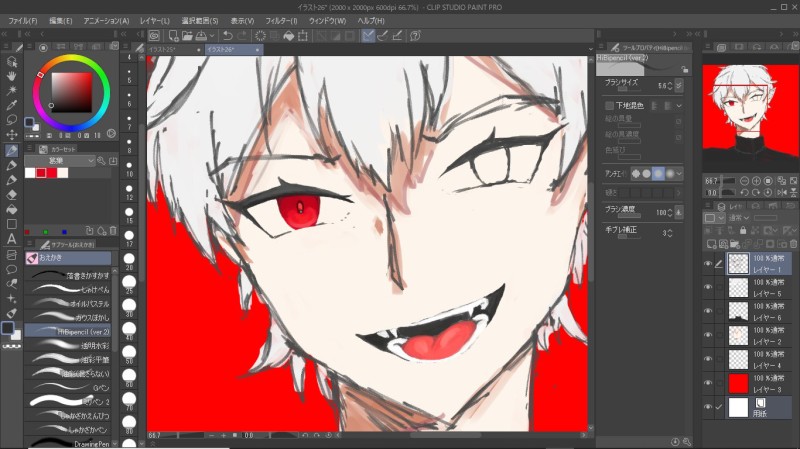Click Redo in the command bar

tap(242, 36)
